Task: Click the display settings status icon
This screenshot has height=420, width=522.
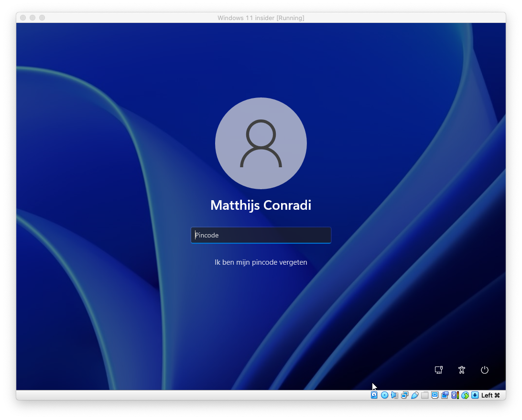Action: pyautogui.click(x=435, y=395)
